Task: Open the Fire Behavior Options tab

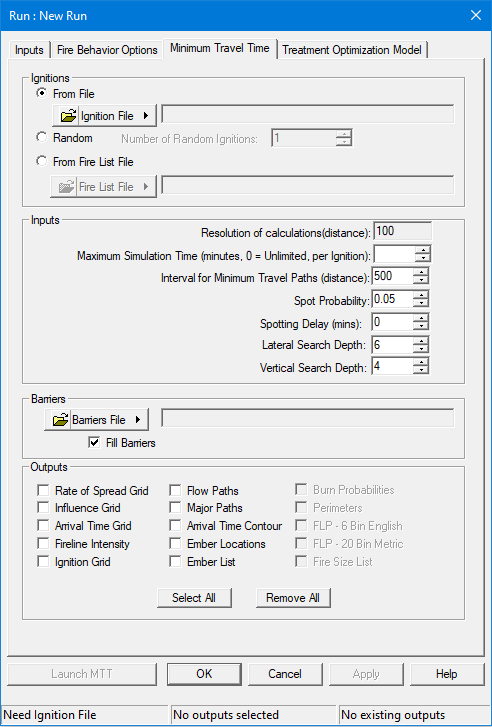Action: click(107, 50)
